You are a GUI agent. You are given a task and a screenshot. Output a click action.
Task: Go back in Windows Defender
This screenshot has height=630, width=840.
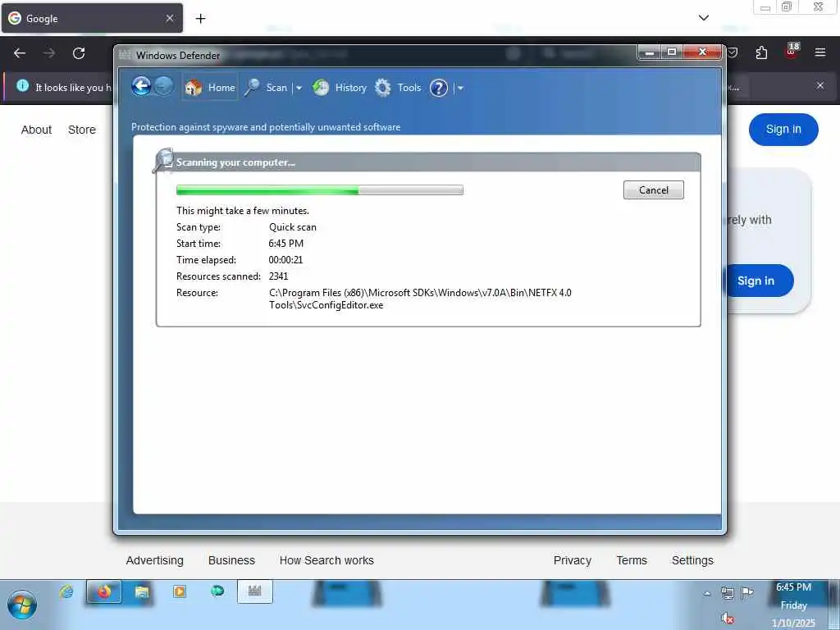tap(141, 86)
